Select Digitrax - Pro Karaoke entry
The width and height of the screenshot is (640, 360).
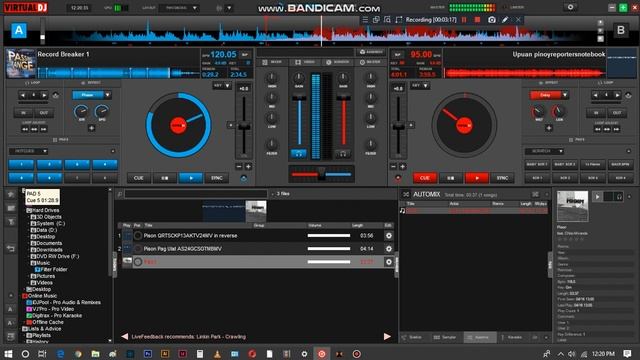tap(54, 316)
